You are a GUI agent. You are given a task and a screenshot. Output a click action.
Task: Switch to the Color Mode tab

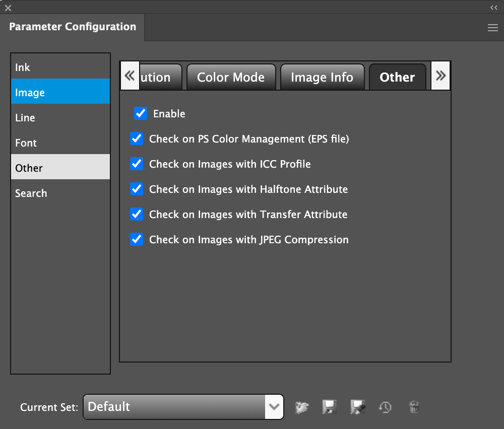(x=231, y=77)
